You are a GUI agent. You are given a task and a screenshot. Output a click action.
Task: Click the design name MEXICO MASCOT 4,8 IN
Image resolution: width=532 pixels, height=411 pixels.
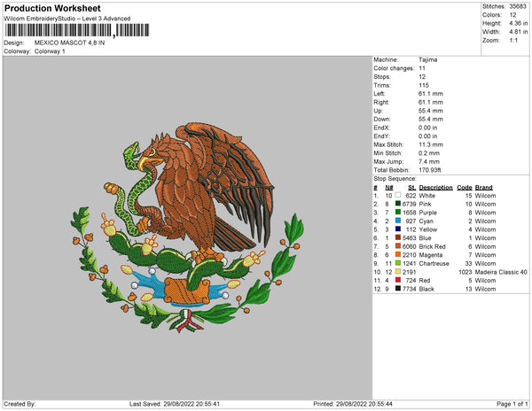tap(69, 43)
